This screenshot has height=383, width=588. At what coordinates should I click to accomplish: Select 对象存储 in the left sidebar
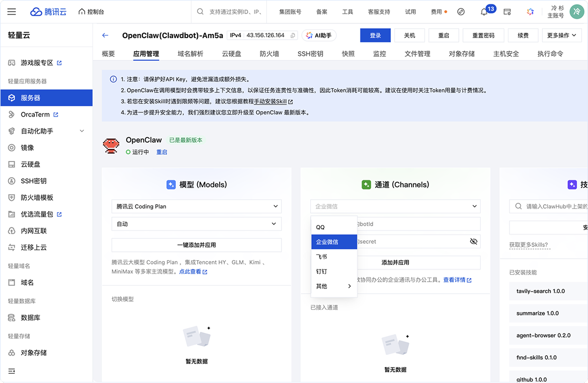coord(33,353)
